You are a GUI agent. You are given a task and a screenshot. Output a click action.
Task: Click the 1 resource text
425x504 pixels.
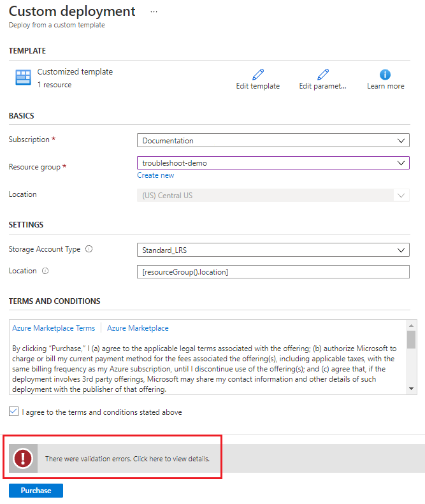[54, 85]
